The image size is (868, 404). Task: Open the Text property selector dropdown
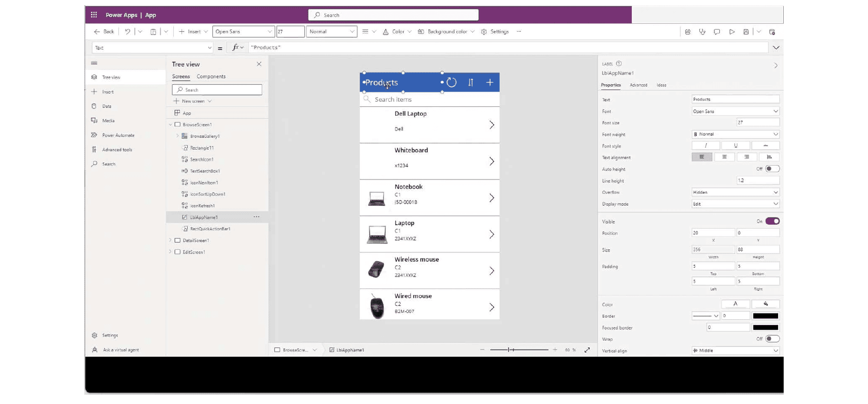[152, 48]
